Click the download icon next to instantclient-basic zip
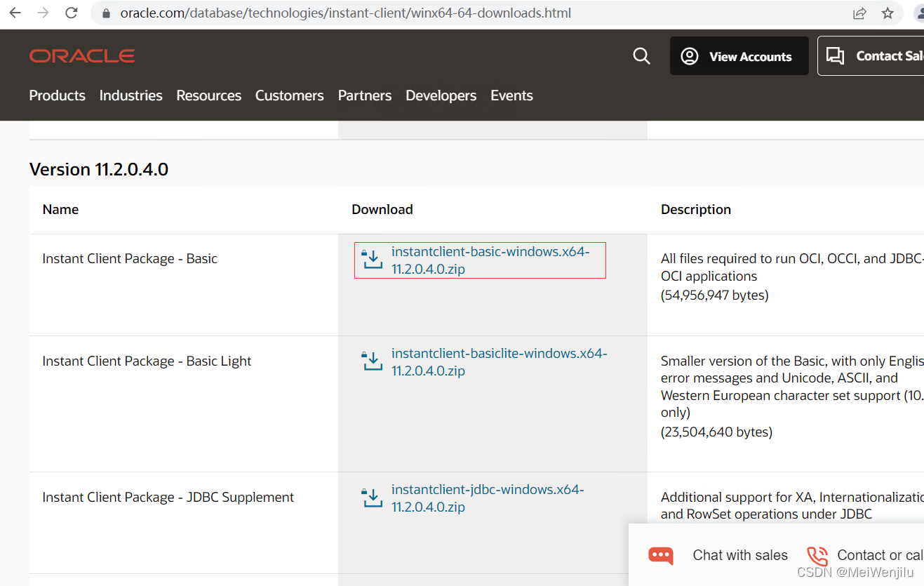This screenshot has width=924, height=586. point(372,260)
